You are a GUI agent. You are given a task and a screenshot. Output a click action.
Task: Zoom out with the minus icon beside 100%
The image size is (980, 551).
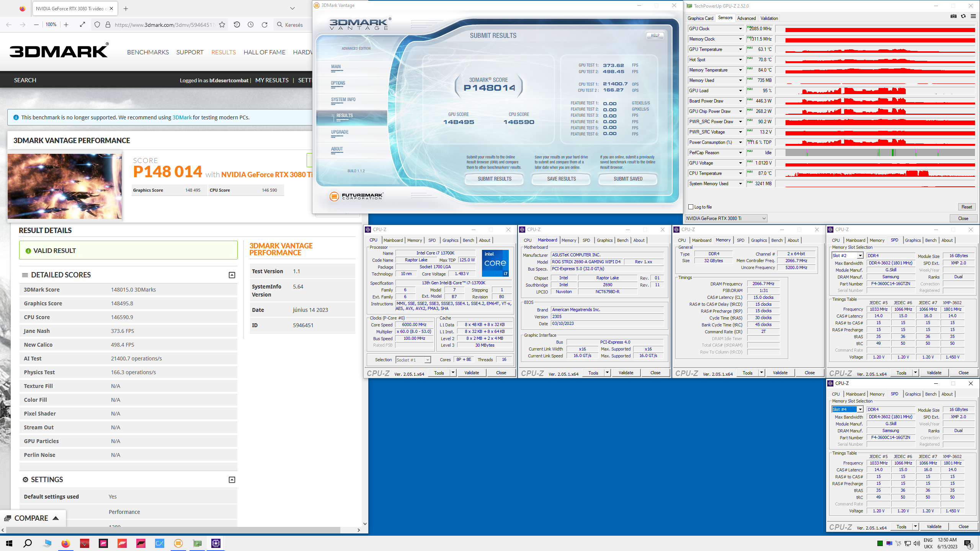point(36,24)
